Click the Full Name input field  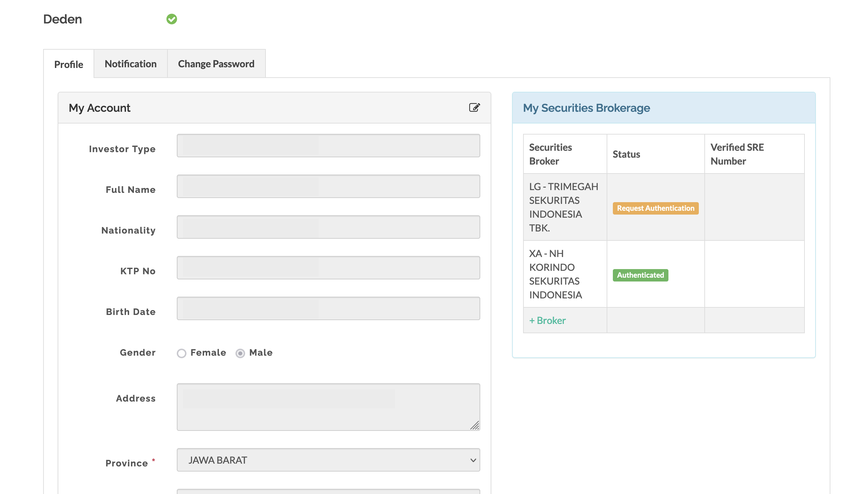[x=328, y=186]
